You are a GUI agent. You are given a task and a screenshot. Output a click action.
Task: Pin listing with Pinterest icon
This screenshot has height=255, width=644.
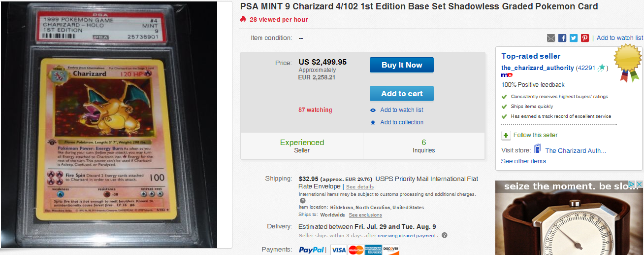[585, 38]
